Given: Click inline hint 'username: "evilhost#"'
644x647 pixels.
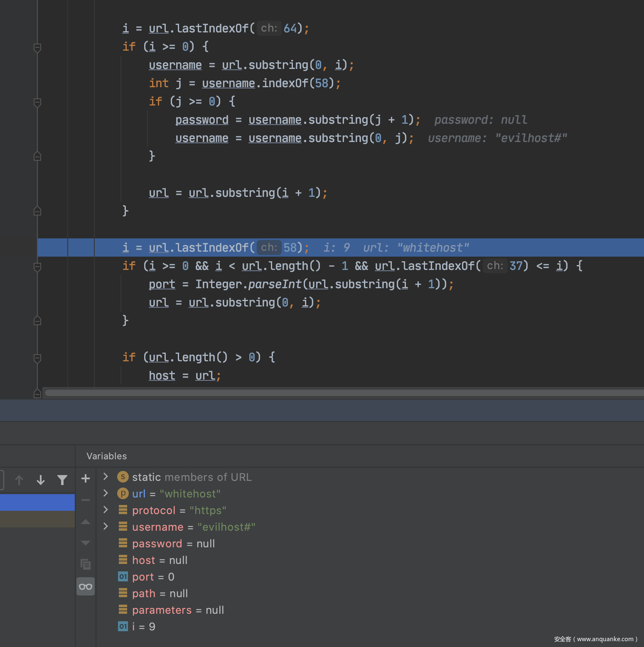Looking at the screenshot, I should pyautogui.click(x=497, y=138).
